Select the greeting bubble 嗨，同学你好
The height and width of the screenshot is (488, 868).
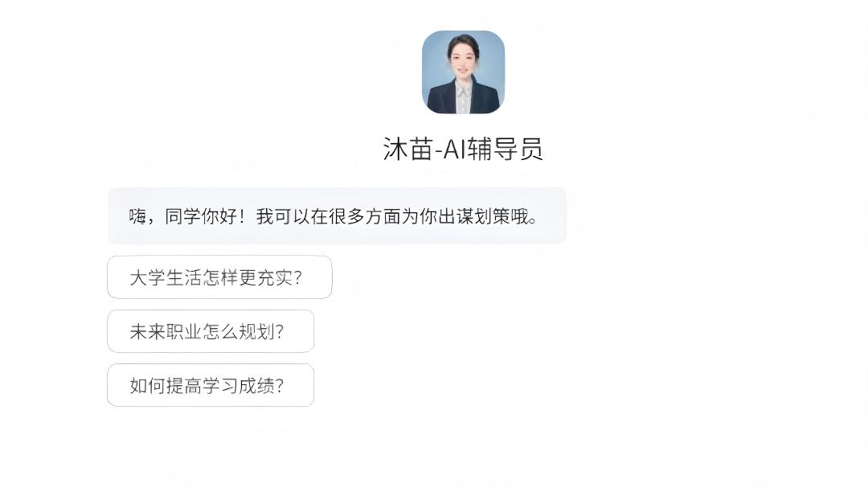tap(337, 215)
